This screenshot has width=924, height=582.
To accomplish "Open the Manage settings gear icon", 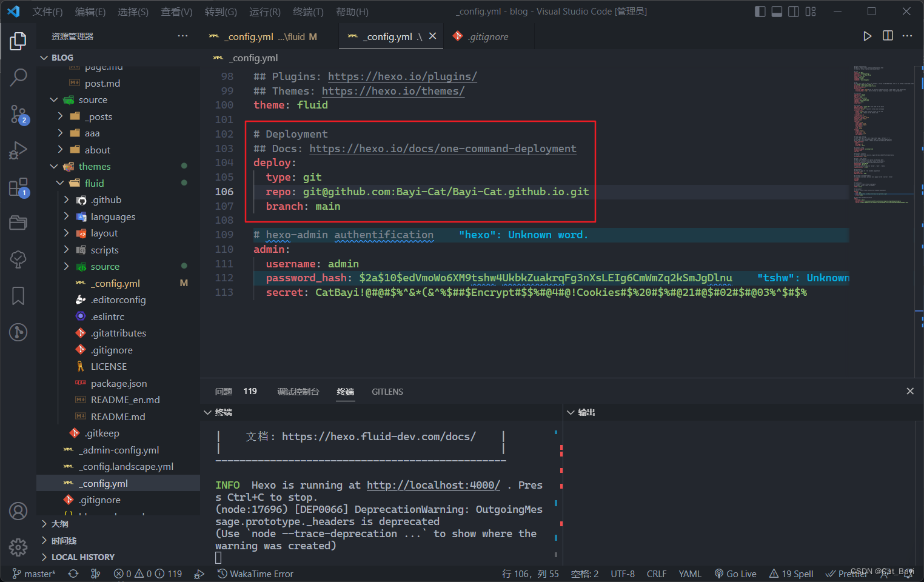I will [x=18, y=547].
